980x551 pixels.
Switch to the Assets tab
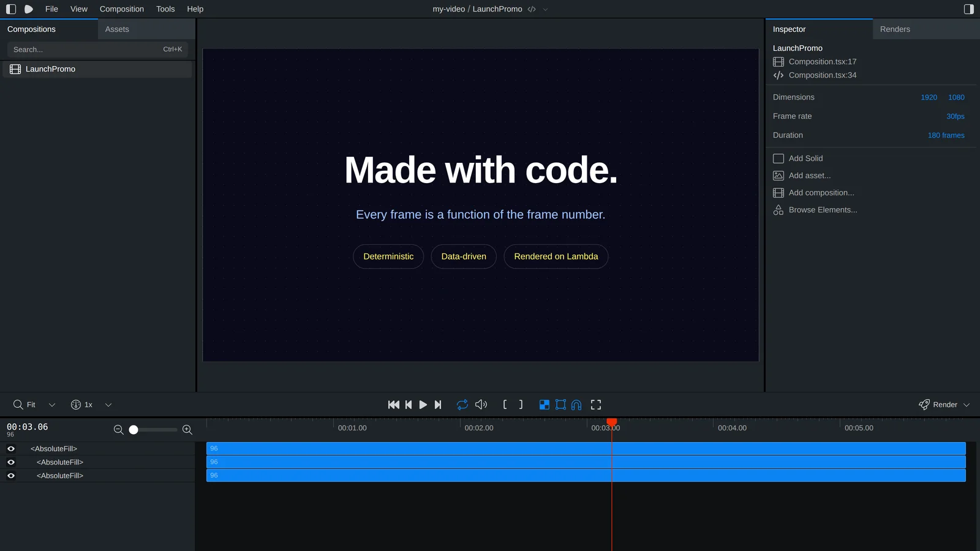[x=146, y=29]
